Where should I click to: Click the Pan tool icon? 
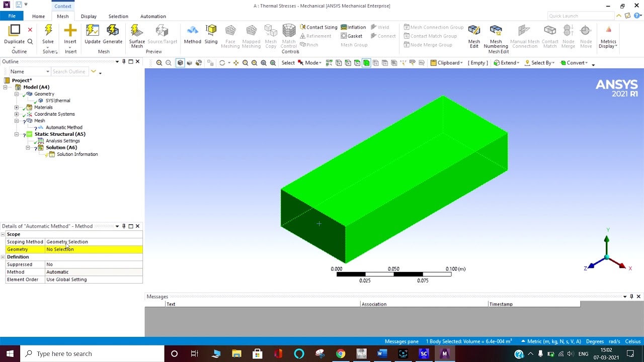coord(235,63)
